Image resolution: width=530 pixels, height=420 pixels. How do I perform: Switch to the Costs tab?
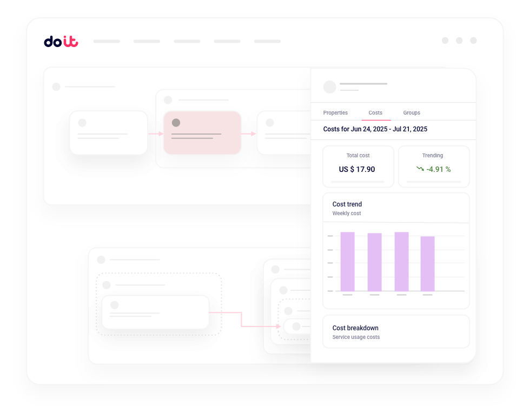pos(375,113)
